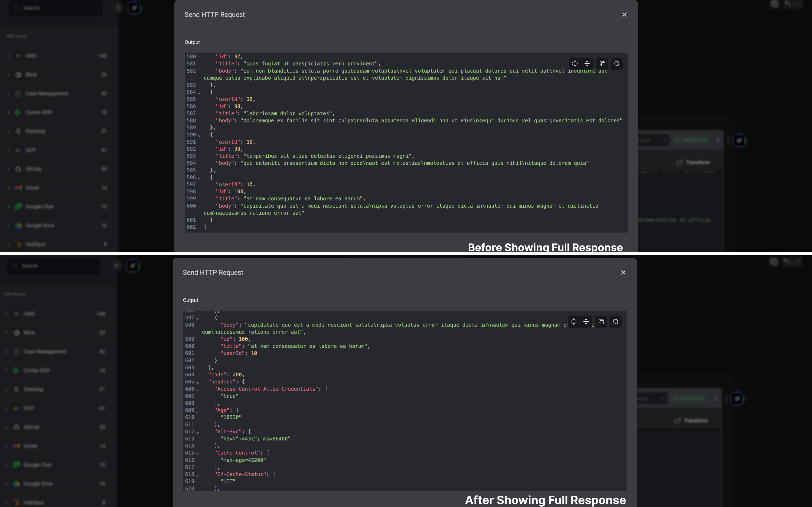The height and width of the screenshot is (507, 812).
Task: Close the Send HTTP Request dialog above After caption
Action: click(x=623, y=273)
